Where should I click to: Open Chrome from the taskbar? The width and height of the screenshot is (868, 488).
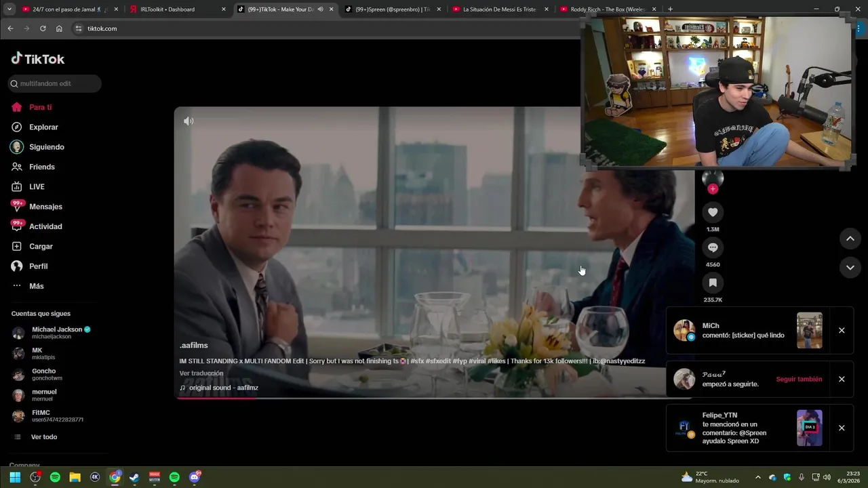[115, 477]
